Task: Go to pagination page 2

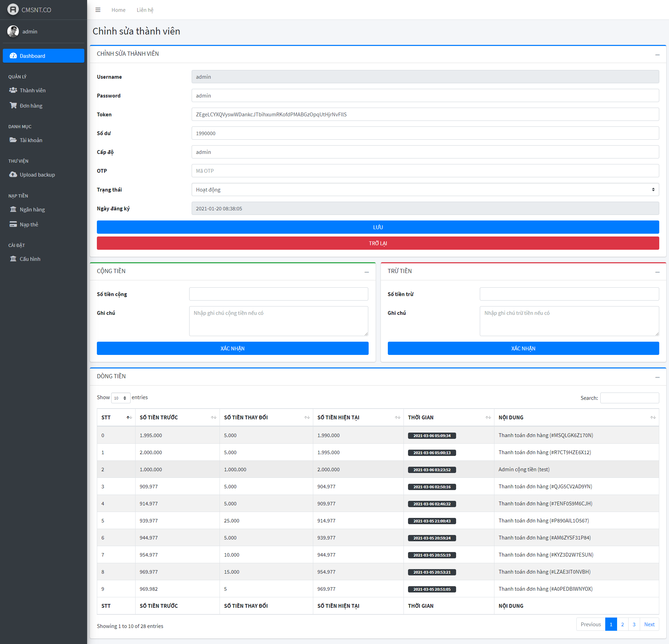Action: pyautogui.click(x=622, y=624)
